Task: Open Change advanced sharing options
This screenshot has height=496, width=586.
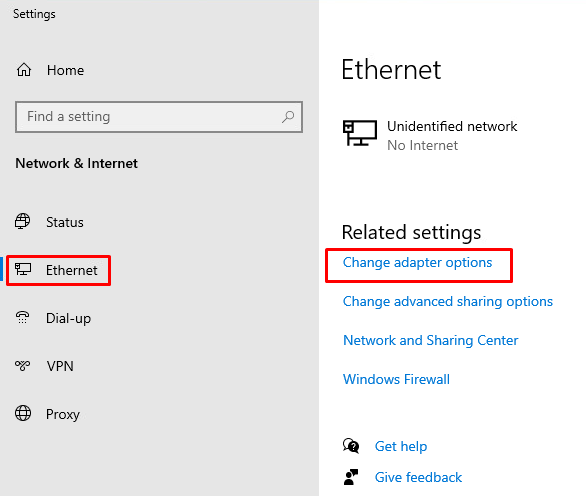Action: click(448, 302)
